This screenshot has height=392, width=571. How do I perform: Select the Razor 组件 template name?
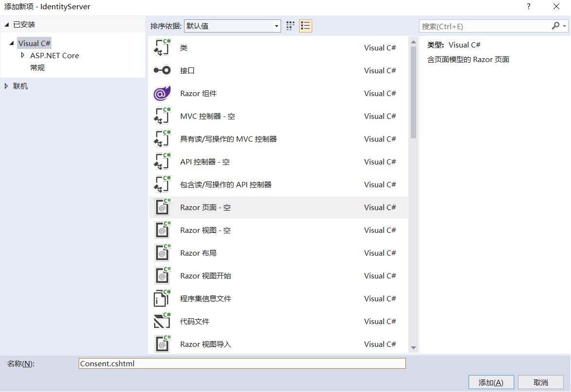pyautogui.click(x=199, y=94)
